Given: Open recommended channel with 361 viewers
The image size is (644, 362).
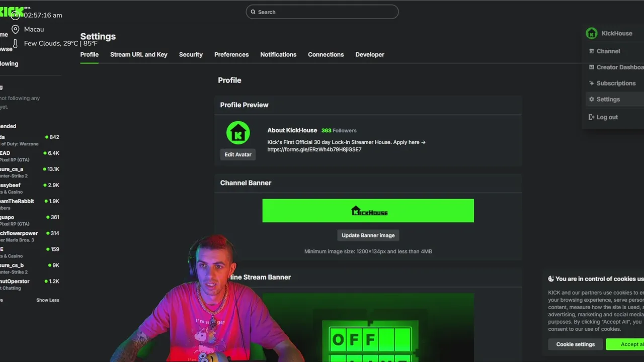Looking at the screenshot, I should pos(30,220).
